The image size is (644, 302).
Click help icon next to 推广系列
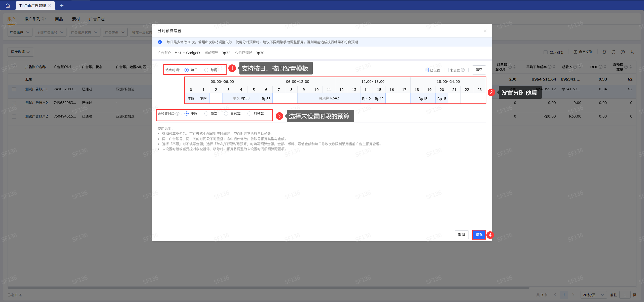point(44,19)
